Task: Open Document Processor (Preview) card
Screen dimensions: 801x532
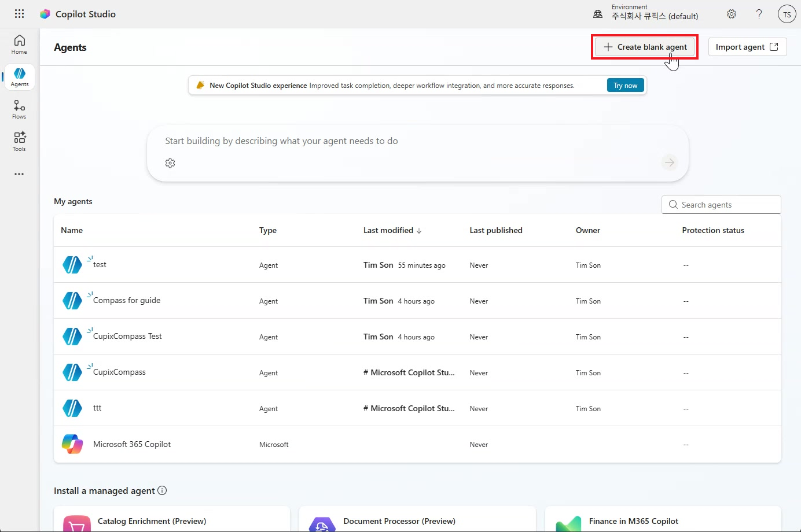Action: [417, 519]
